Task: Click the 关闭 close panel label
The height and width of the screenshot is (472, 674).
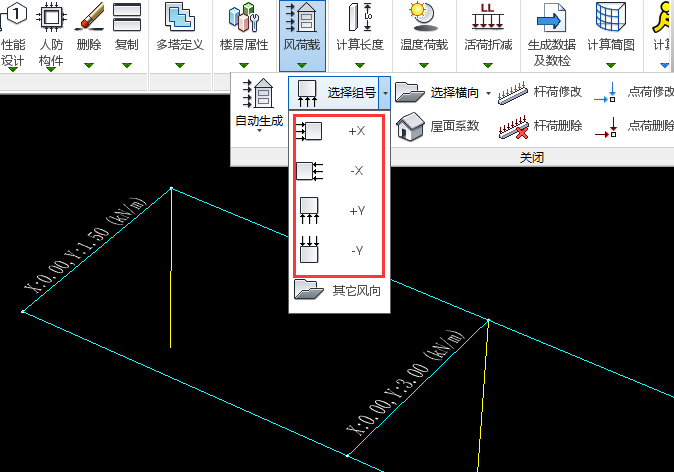Action: [532, 157]
